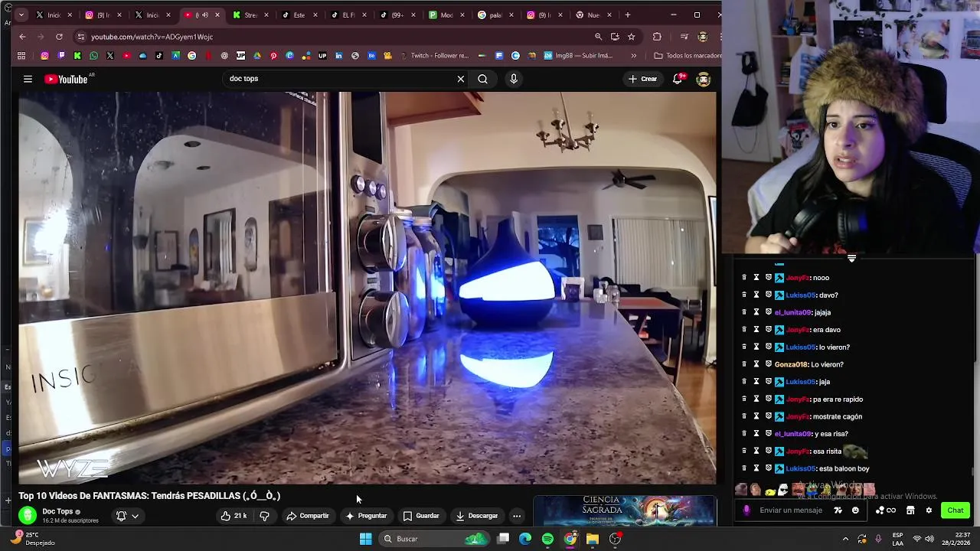Viewport: 980px width, 551px height.
Task: Delete JonyFz "nooo" message with trash icon
Action: pos(743,278)
